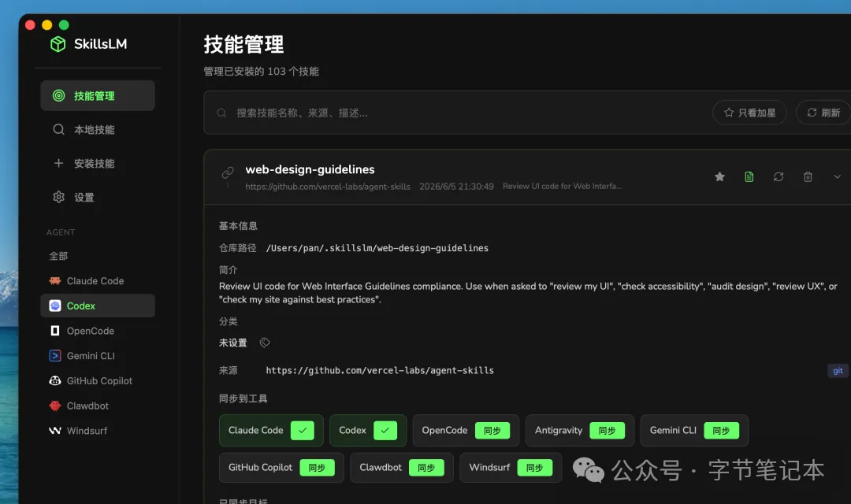Viewport: 851px width, 504px height.
Task: Click the github.com/vercel-labs/agent-skills link in header
Action: pos(328,187)
